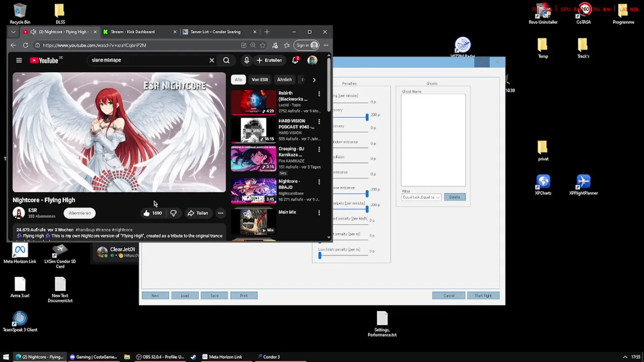Select the Von ESR filter chip
644x362 pixels.
tap(260, 79)
